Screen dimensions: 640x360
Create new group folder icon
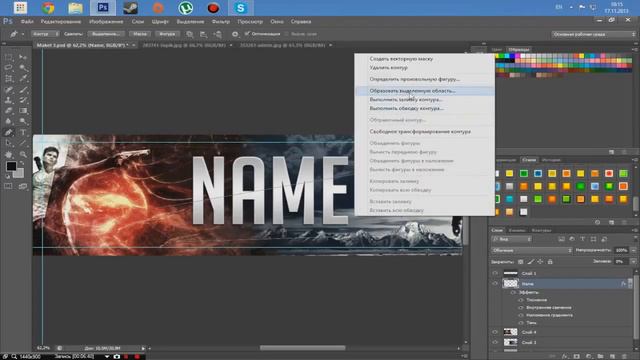[x=600, y=356]
